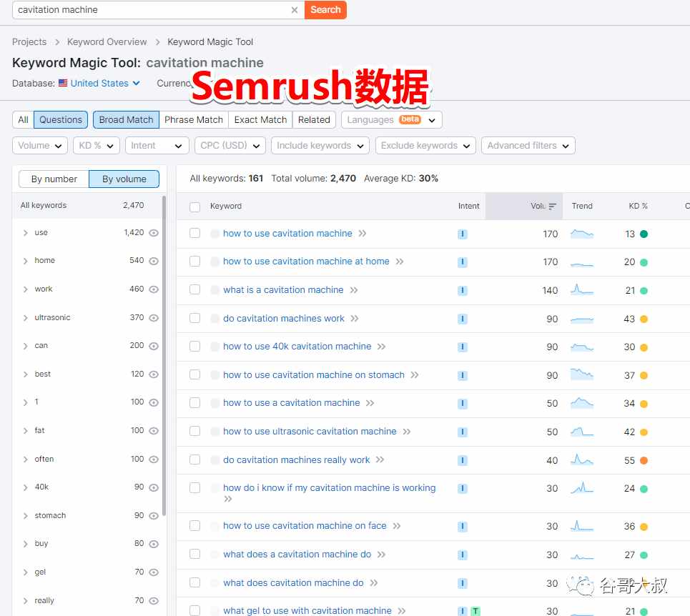The image size is (690, 616).
Task: Click the T intent badge for what gel to use row
Action: [x=475, y=611]
